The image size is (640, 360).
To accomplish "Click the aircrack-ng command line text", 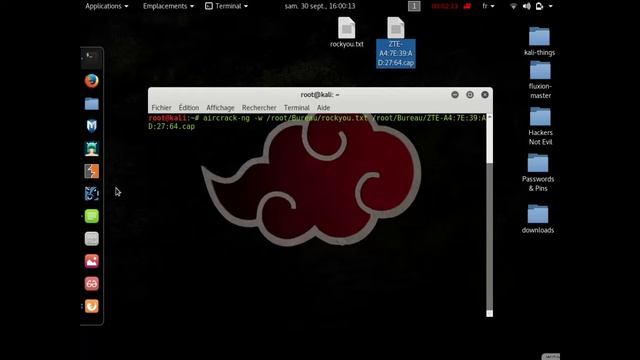I will [317, 122].
